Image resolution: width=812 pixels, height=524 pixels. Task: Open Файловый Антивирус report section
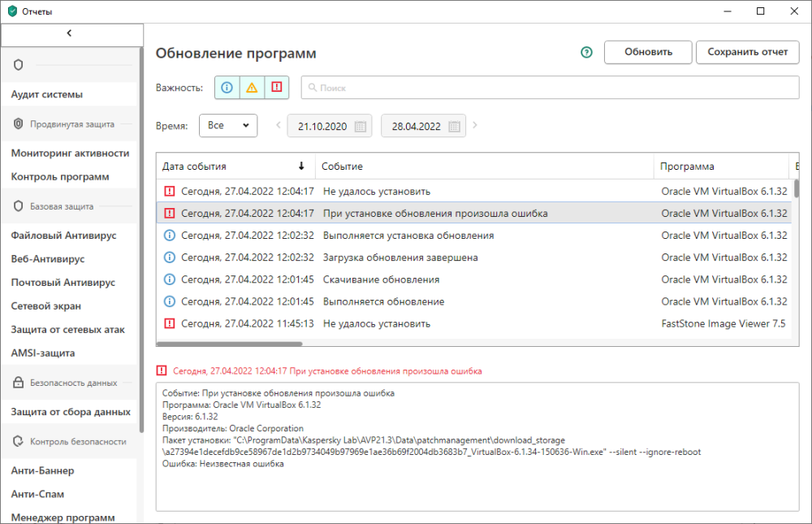coord(63,236)
